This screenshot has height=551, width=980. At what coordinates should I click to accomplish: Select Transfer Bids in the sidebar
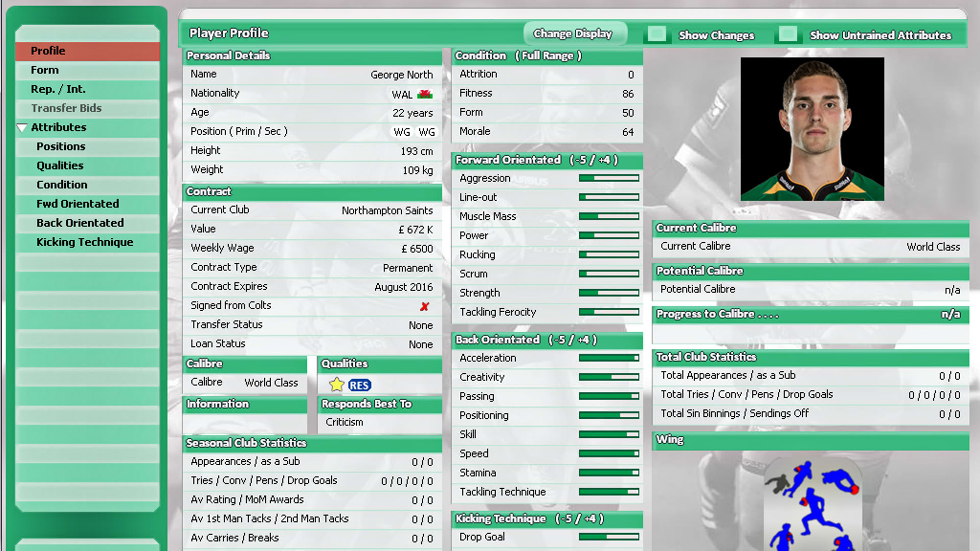pos(87,108)
